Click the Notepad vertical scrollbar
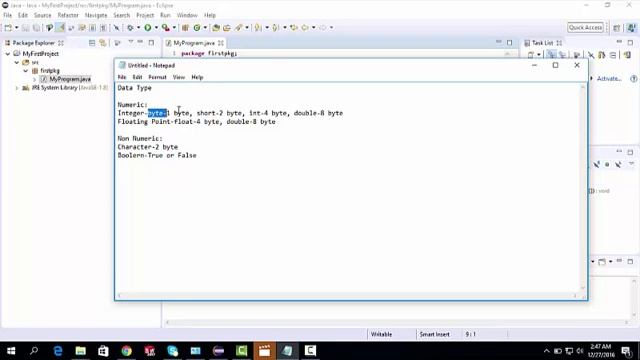 [x=583, y=187]
